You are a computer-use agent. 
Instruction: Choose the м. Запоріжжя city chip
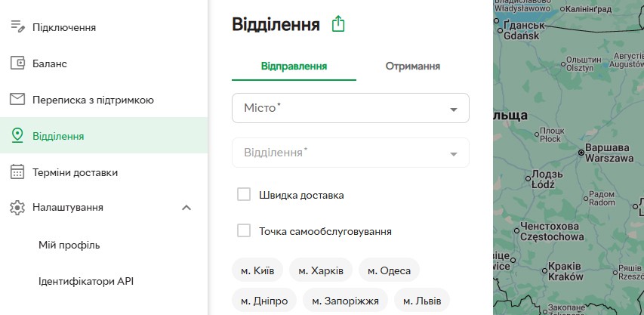click(346, 301)
